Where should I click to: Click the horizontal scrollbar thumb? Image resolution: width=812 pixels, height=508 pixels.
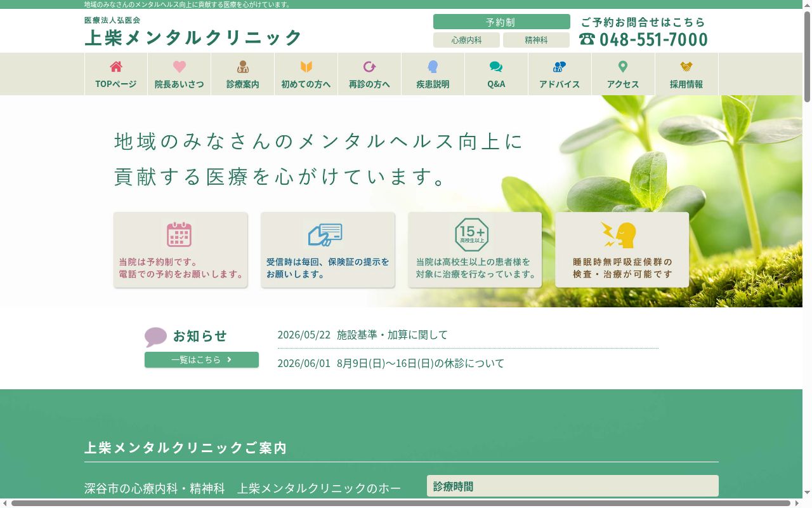point(401,503)
